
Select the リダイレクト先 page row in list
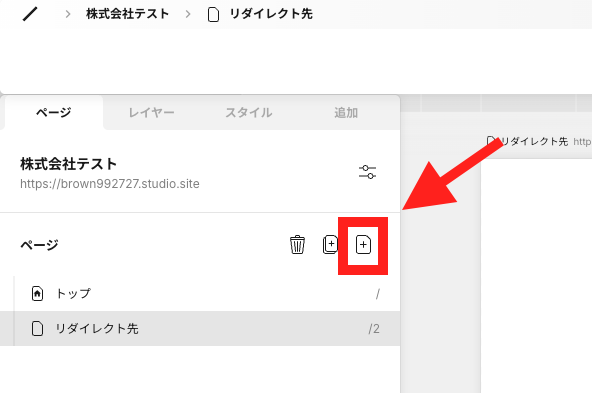[x=200, y=328]
